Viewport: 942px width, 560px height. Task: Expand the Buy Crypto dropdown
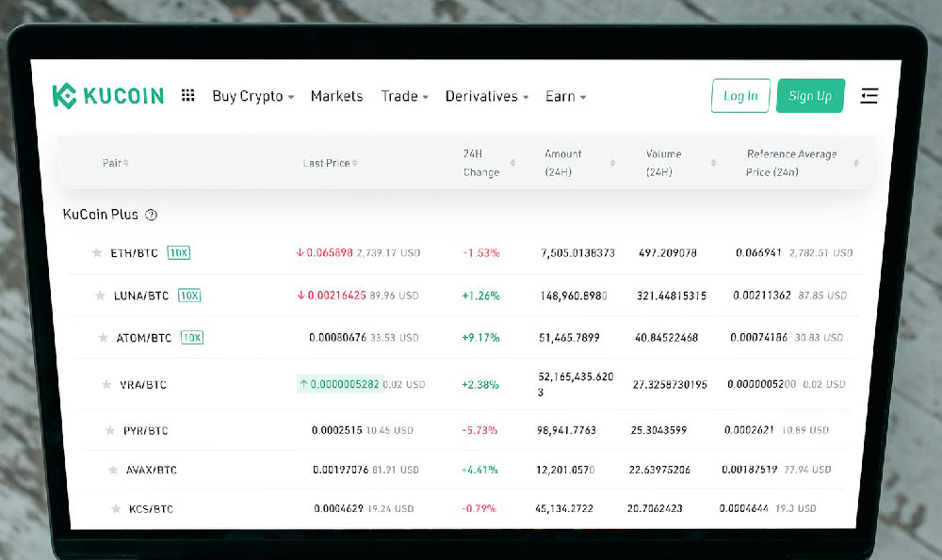252,96
